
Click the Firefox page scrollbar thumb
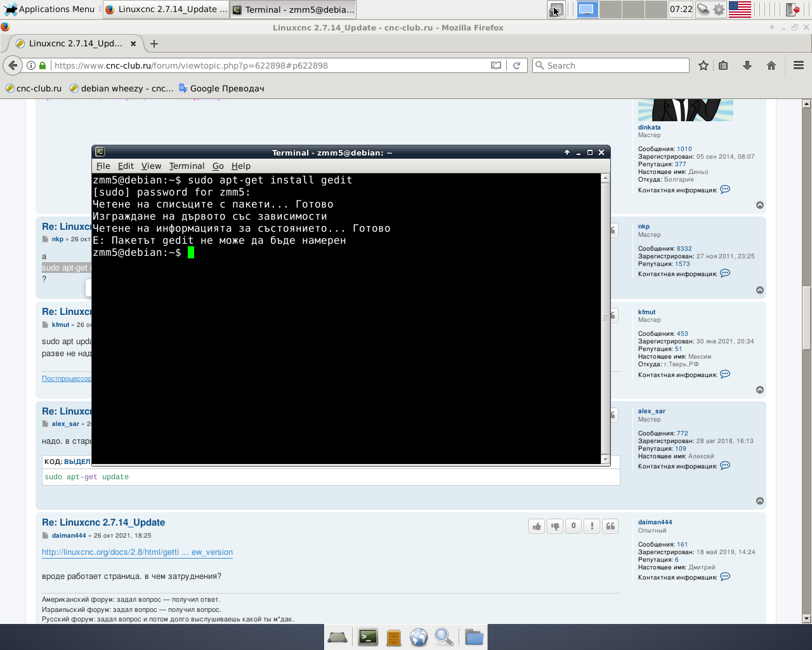pyautogui.click(x=807, y=317)
